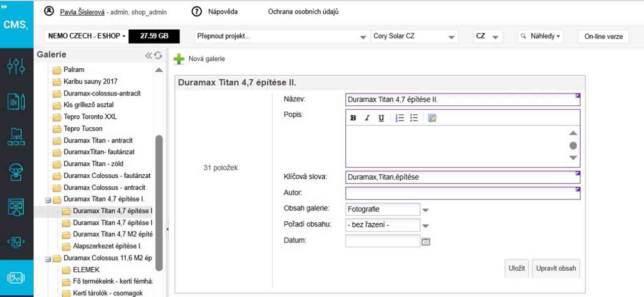The image size is (644, 297).
Task: Insert numbered list in Popis editor
Action: point(400,118)
